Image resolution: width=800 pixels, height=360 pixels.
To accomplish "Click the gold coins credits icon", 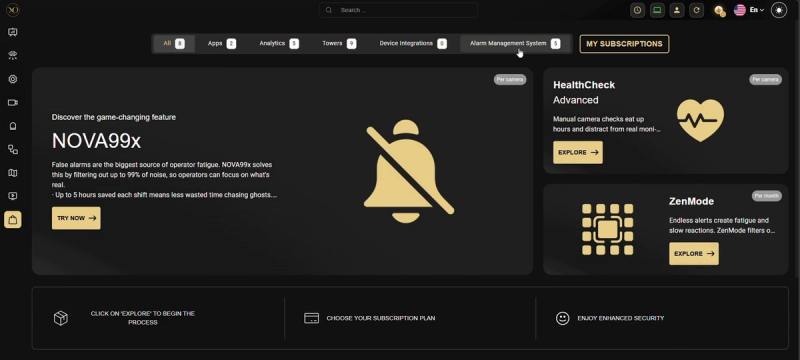I will [x=719, y=11].
